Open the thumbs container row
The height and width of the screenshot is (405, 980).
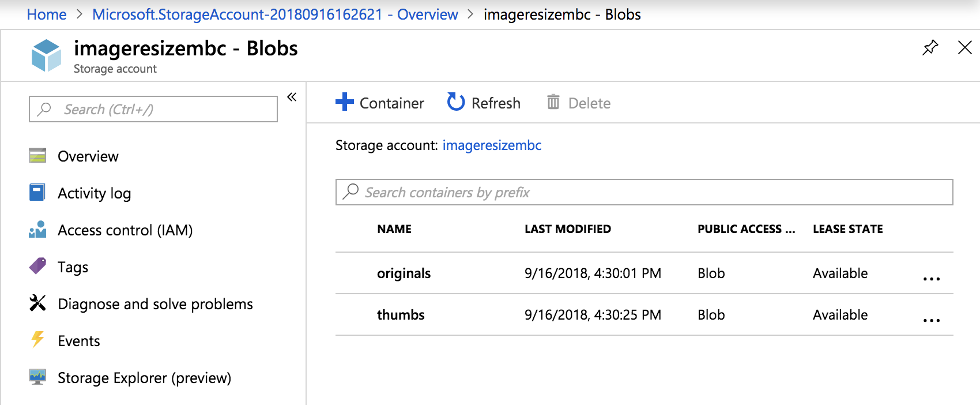(x=401, y=315)
